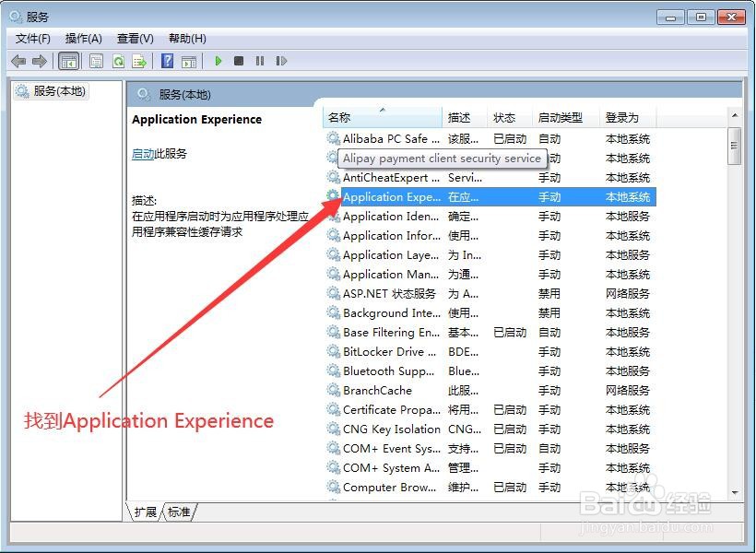The image size is (756, 553).
Task: Restart the service using the restart icon
Action: 281,61
